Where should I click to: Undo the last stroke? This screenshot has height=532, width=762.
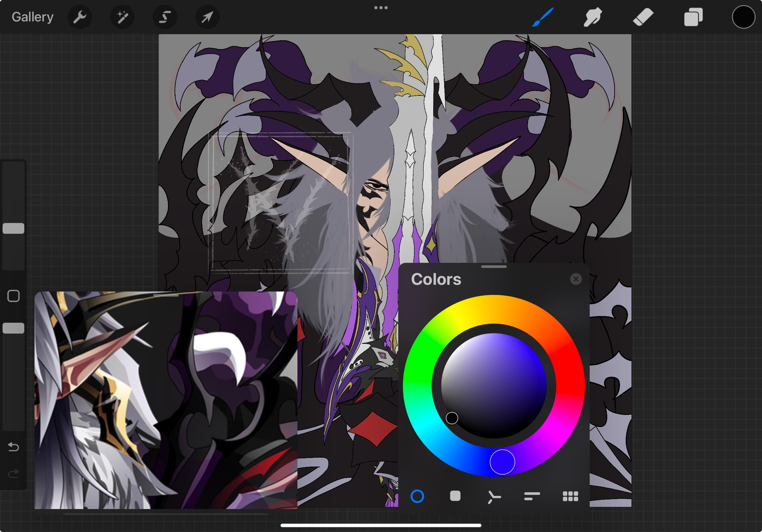coord(13,446)
